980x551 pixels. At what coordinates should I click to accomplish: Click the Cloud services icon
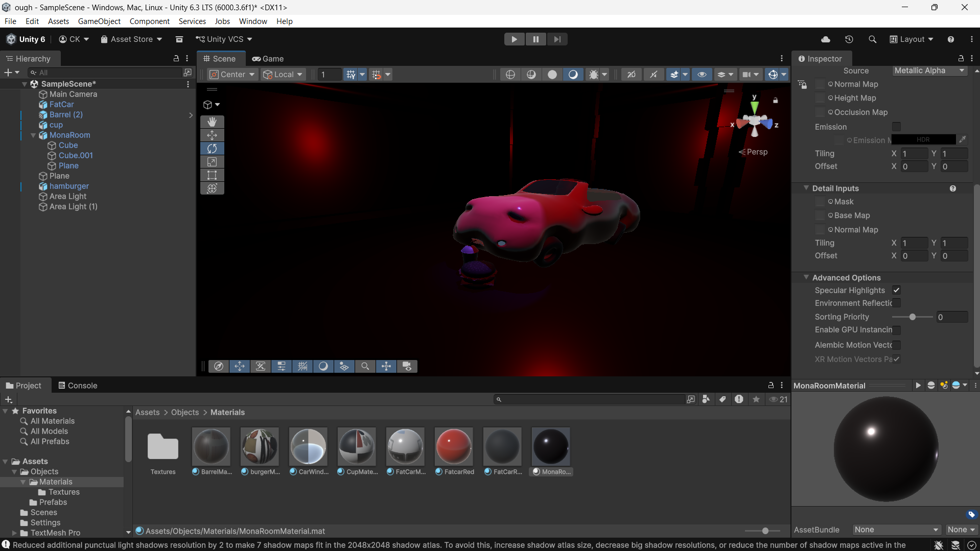pyautogui.click(x=825, y=39)
